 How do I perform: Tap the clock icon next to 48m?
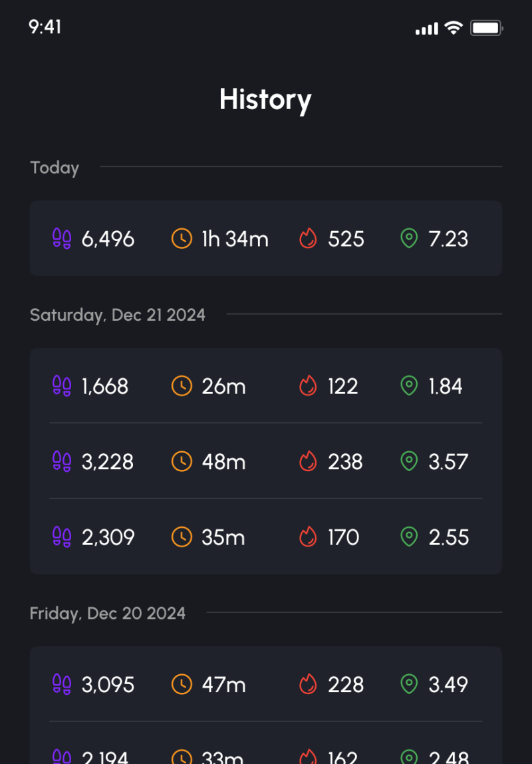[x=182, y=461]
